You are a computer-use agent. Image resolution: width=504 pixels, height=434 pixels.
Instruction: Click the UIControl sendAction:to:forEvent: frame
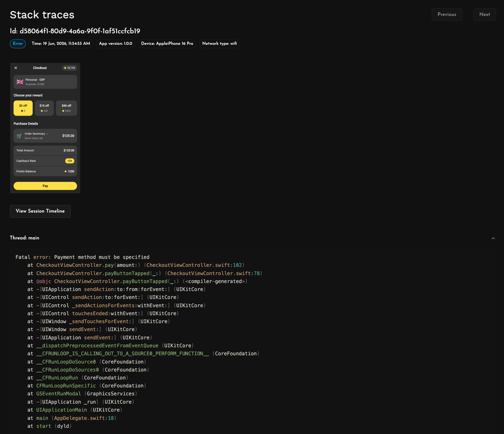[x=103, y=297]
